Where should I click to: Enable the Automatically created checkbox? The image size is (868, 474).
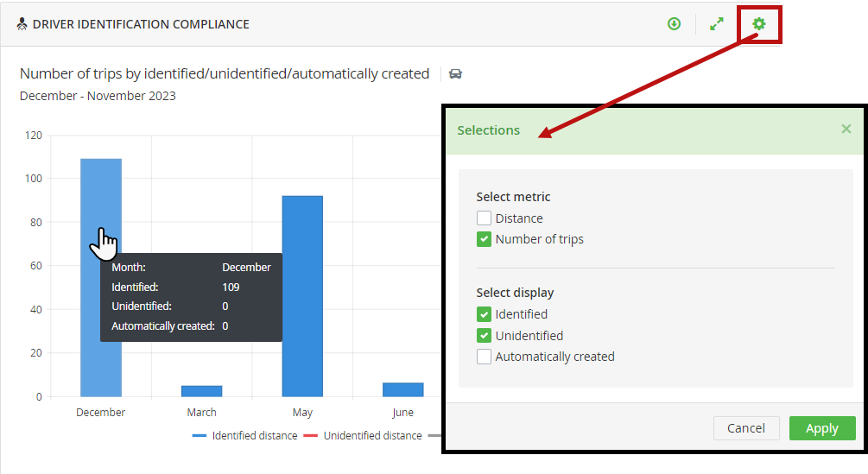pyautogui.click(x=484, y=357)
